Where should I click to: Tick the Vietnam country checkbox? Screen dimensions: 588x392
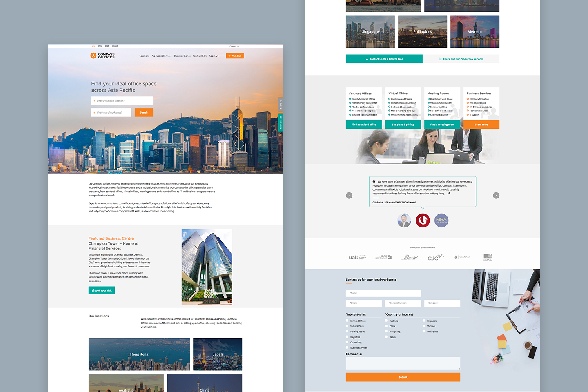424,326
